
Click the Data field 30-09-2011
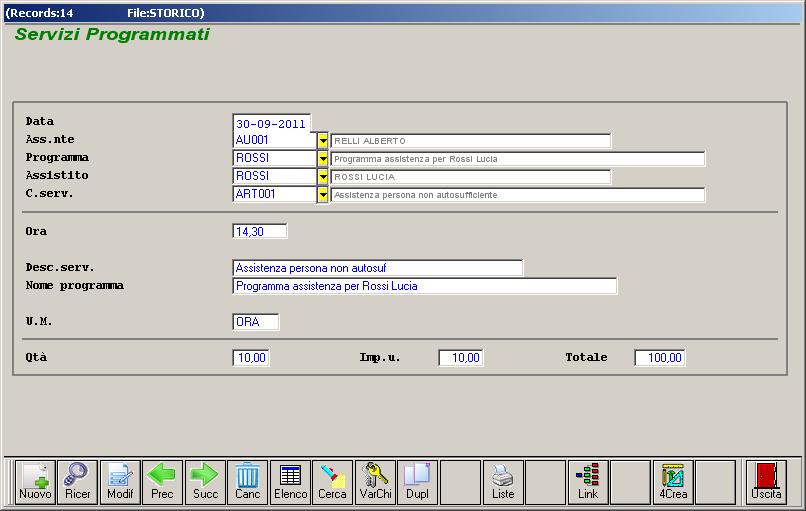tap(271, 123)
